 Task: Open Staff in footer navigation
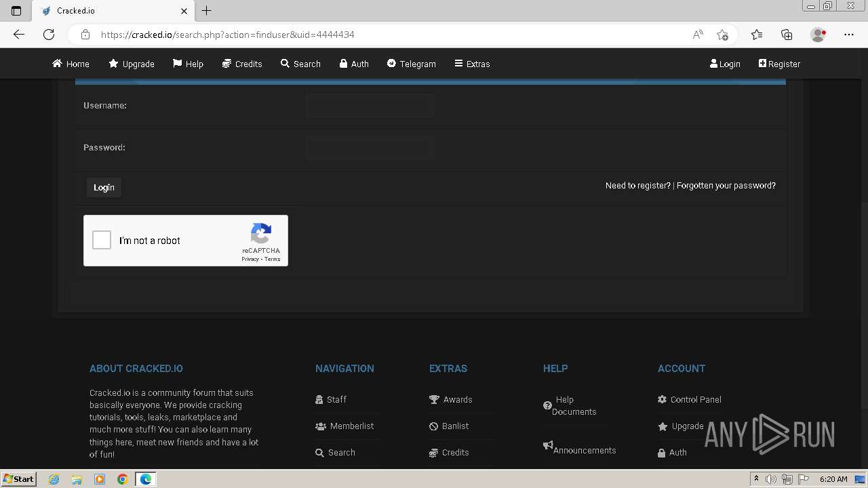(x=331, y=399)
